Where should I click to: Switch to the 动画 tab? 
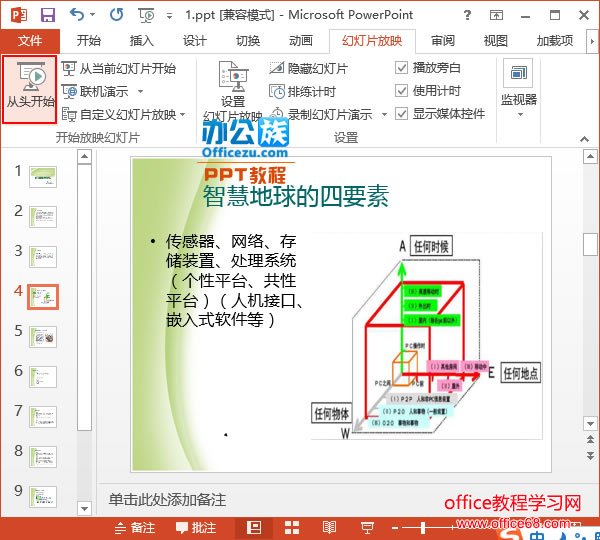coord(301,41)
